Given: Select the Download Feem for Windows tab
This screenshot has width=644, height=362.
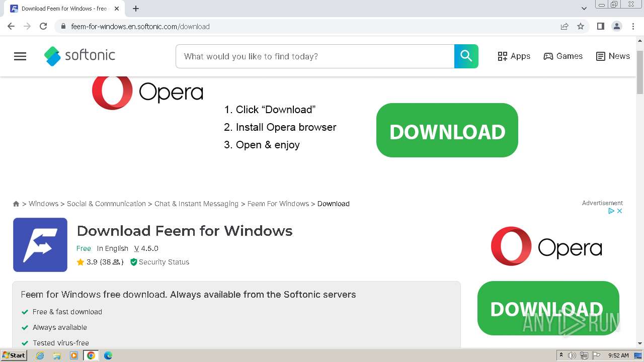Looking at the screenshot, I should pos(64,9).
